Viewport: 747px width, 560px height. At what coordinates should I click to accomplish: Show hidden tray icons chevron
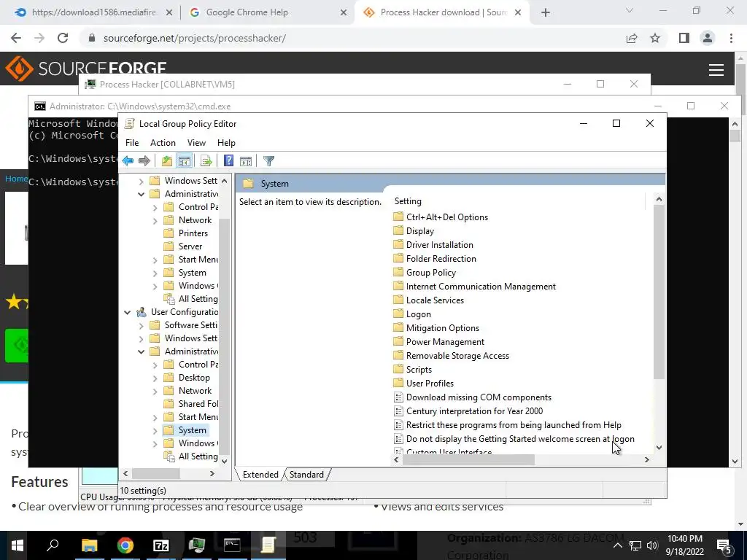[x=617, y=545]
